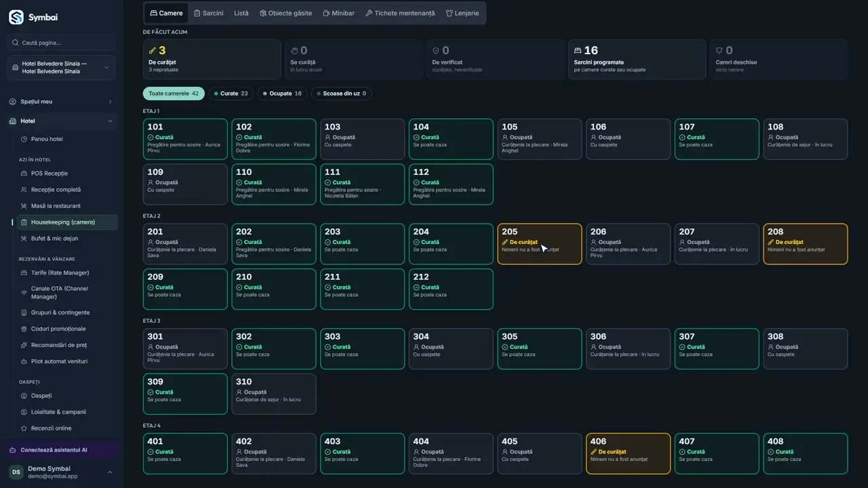Open room 205 card
The height and width of the screenshot is (488, 868).
click(540, 244)
